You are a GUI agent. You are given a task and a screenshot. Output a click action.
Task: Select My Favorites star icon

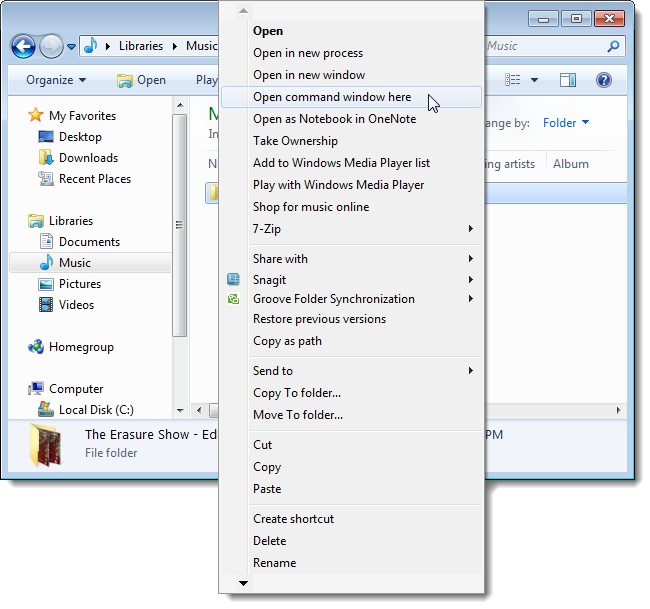[36, 115]
